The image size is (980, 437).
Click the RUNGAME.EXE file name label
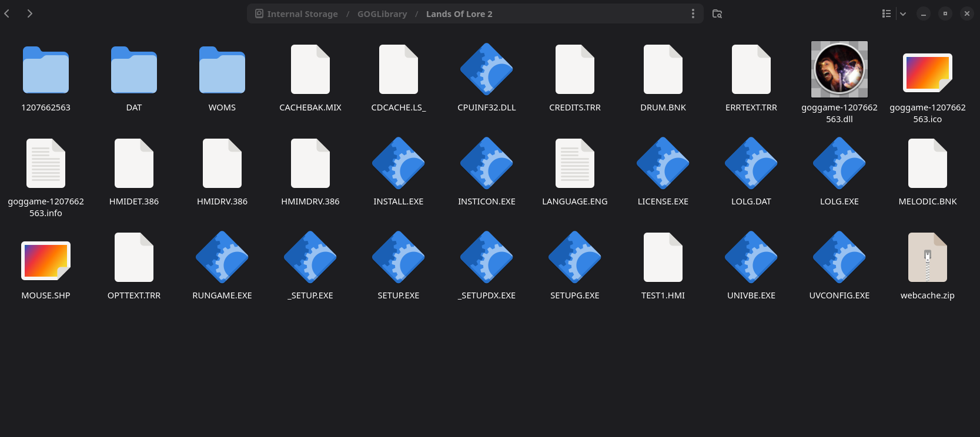222,295
